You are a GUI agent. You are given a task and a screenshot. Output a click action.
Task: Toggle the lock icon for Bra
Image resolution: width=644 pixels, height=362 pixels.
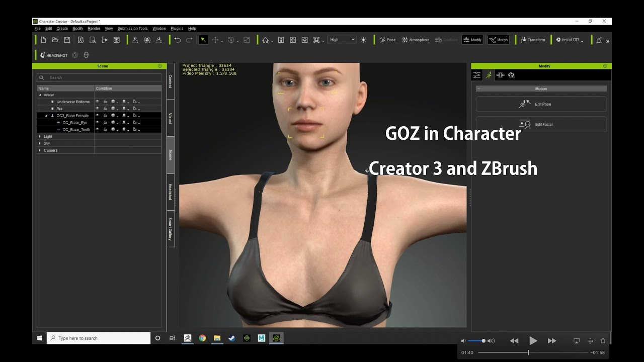105,109
